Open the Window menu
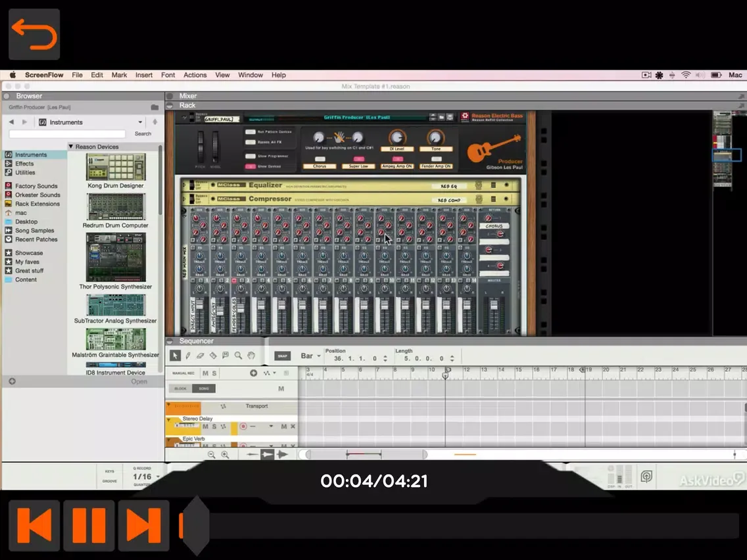Viewport: 747px width, 560px height. click(250, 75)
